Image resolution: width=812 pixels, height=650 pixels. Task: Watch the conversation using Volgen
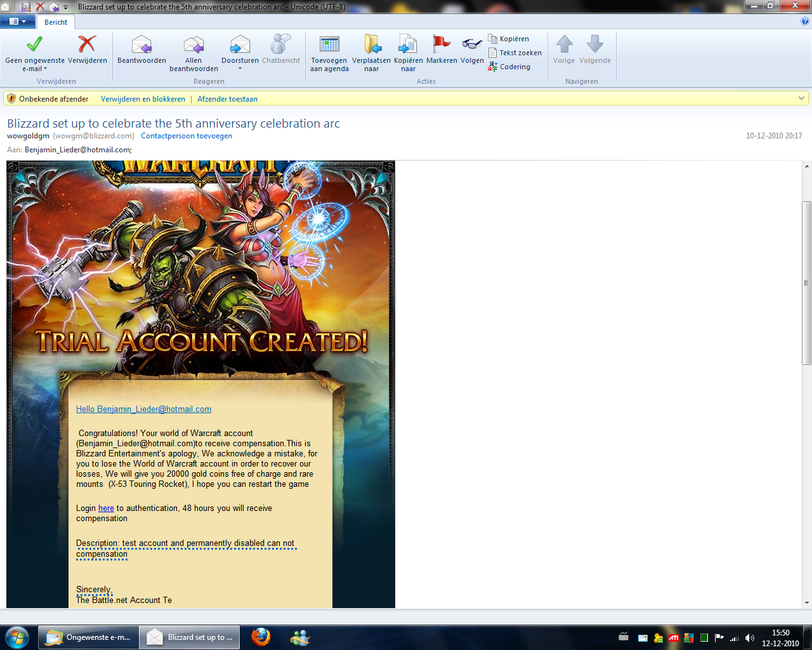(472, 50)
